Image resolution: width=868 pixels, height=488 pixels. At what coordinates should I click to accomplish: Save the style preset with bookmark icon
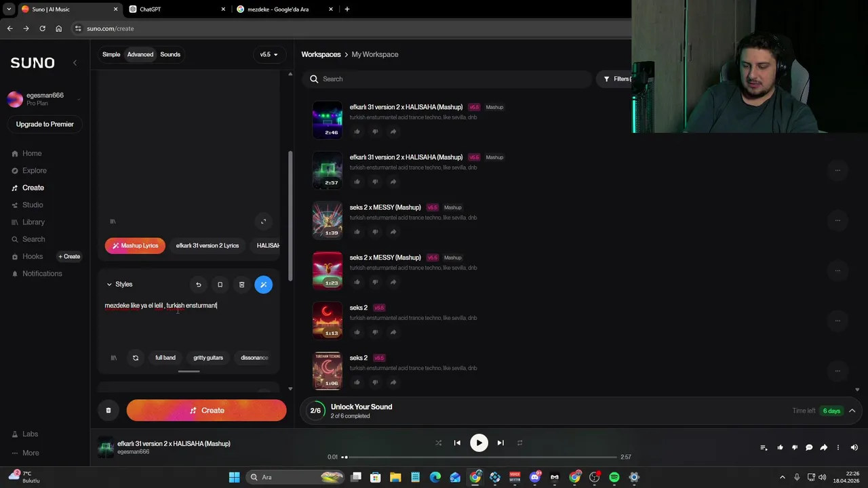click(220, 285)
